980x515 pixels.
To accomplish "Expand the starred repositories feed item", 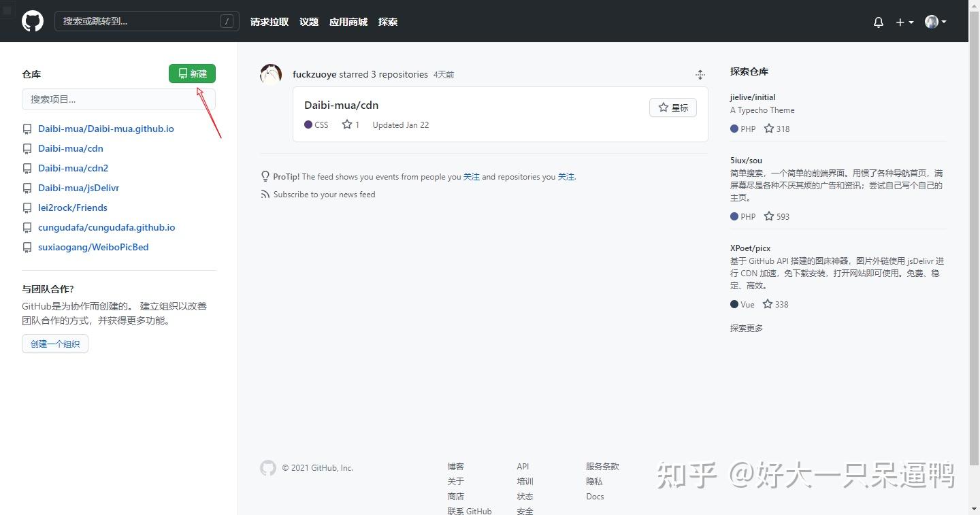I will pos(700,75).
